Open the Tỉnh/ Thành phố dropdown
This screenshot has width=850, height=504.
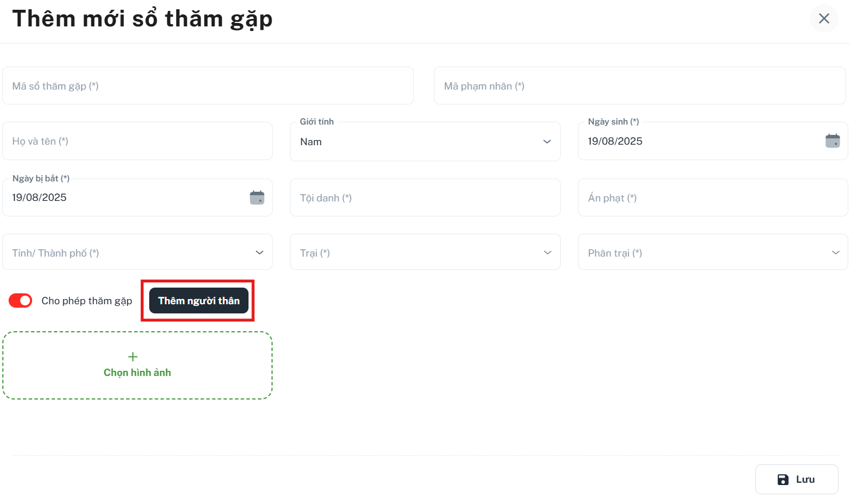(138, 252)
